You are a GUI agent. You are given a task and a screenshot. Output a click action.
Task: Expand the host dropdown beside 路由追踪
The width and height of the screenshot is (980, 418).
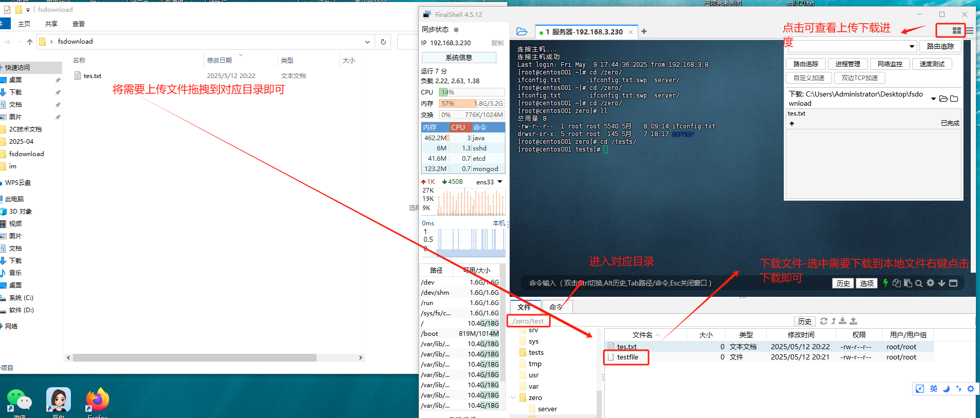912,46
